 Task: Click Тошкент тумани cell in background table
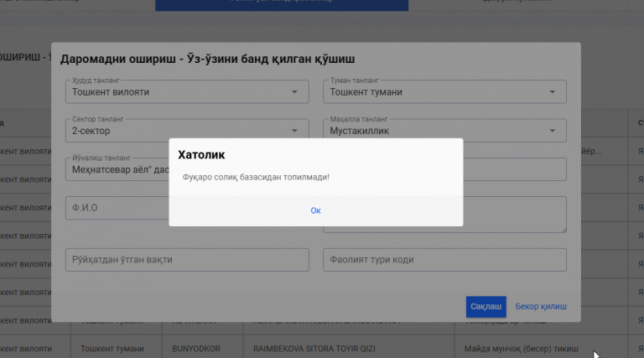coord(112,349)
